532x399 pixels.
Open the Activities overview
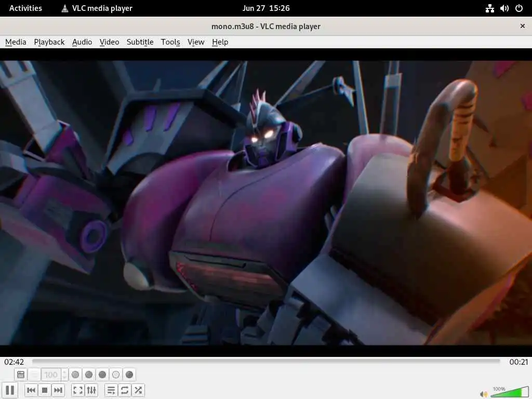[25, 8]
